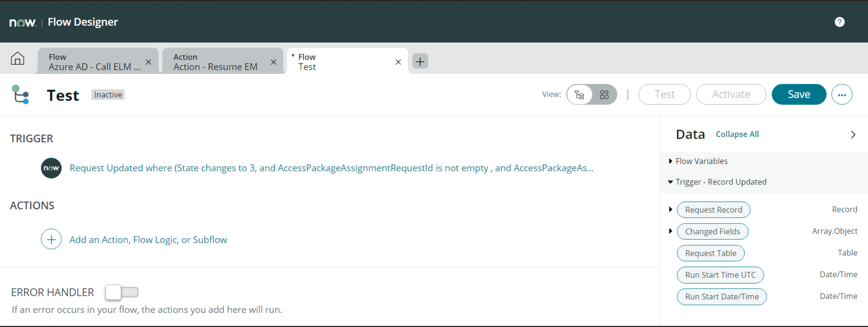This screenshot has height=327, width=868.
Task: Click the TRIGGER section heading
Action: coord(31,139)
